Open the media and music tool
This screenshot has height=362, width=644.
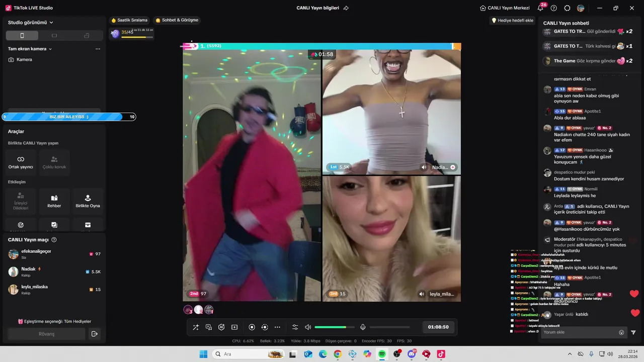click(209, 327)
